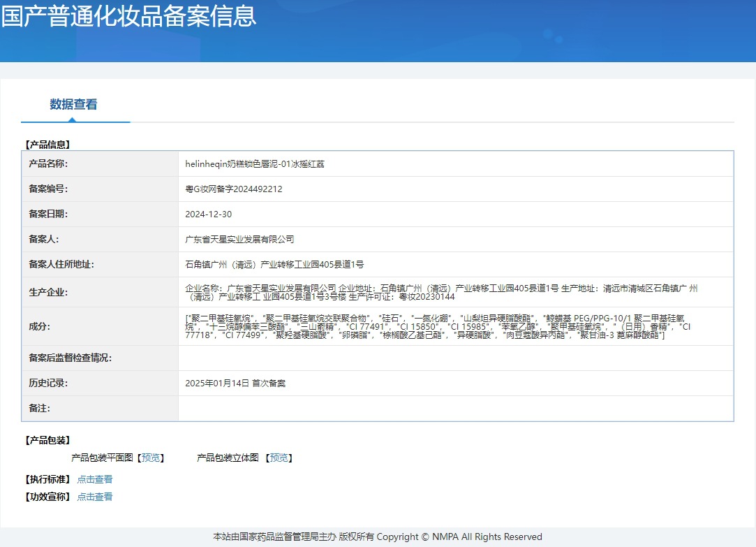
Task: Click the 备案人住所地址 row label
Action: (61, 264)
